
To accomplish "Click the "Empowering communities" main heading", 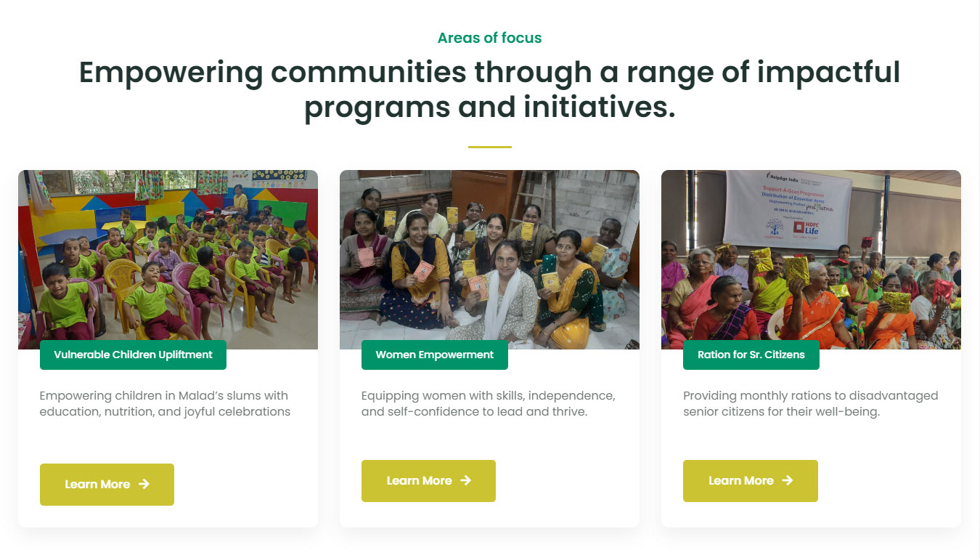I will point(489,90).
